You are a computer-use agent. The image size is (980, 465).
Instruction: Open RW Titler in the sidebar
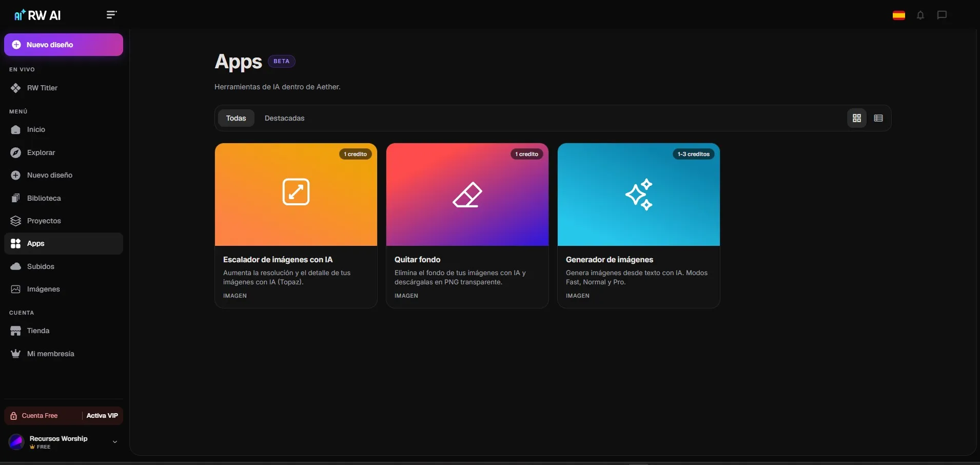(x=64, y=88)
